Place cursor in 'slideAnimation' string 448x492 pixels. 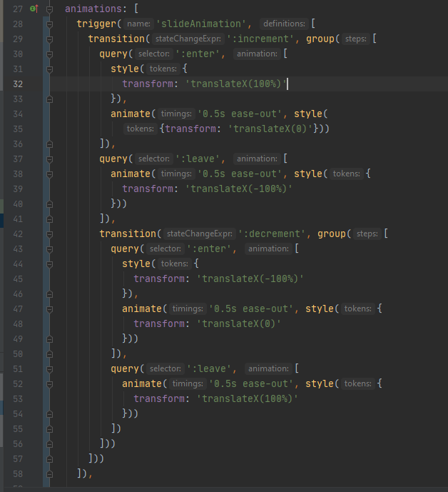tap(201, 24)
